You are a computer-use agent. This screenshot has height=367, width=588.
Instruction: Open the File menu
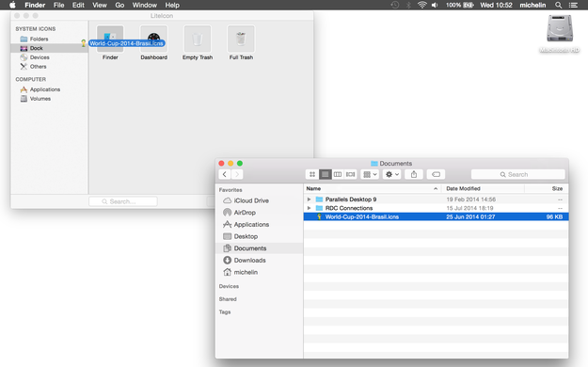point(59,6)
